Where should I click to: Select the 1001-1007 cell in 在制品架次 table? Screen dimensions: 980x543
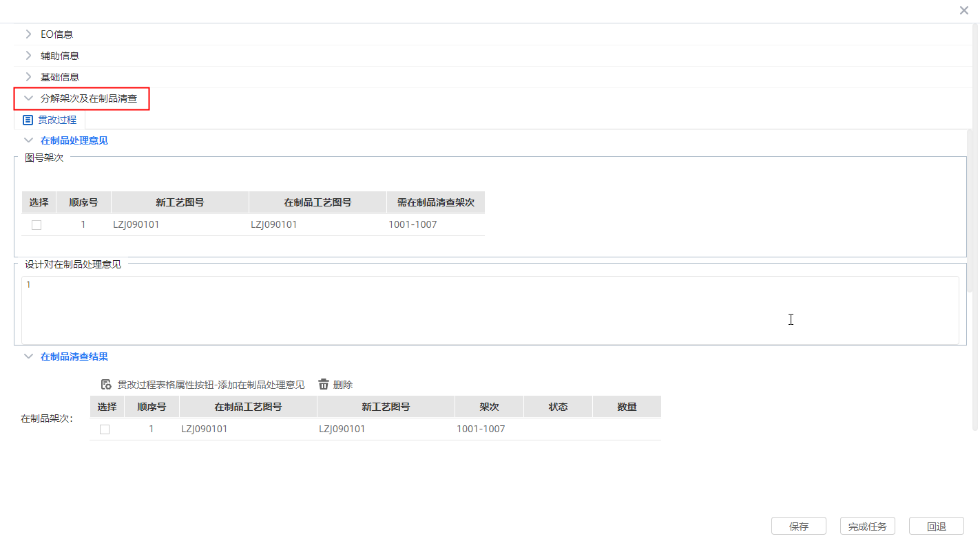click(x=481, y=429)
